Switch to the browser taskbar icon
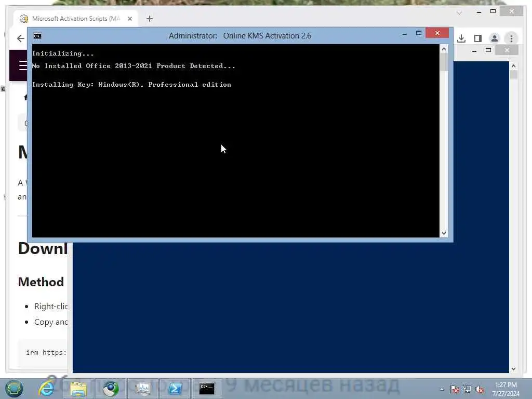This screenshot has width=532, height=399. coord(111,389)
